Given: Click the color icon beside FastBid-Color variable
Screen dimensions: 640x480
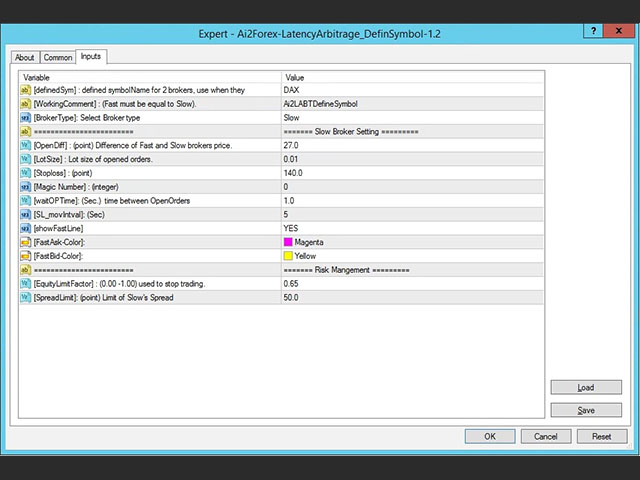Looking at the screenshot, I should tap(25, 256).
